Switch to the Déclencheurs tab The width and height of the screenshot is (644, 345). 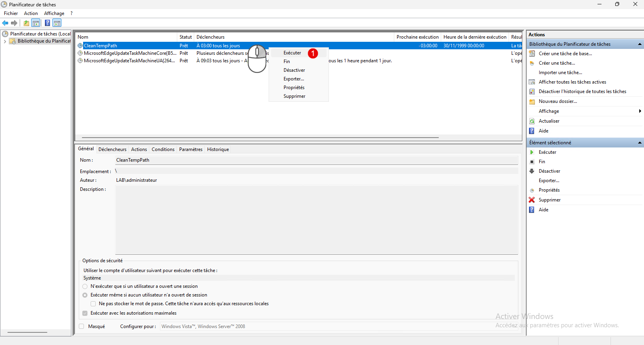[112, 149]
